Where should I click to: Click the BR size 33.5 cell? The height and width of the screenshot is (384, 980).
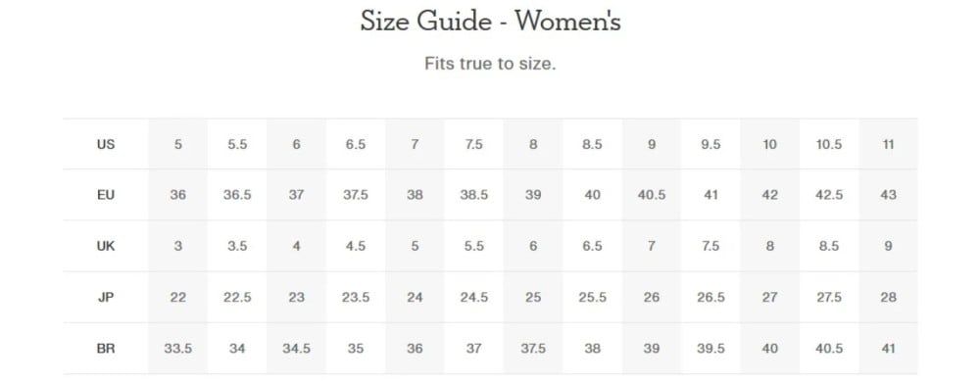(x=178, y=349)
